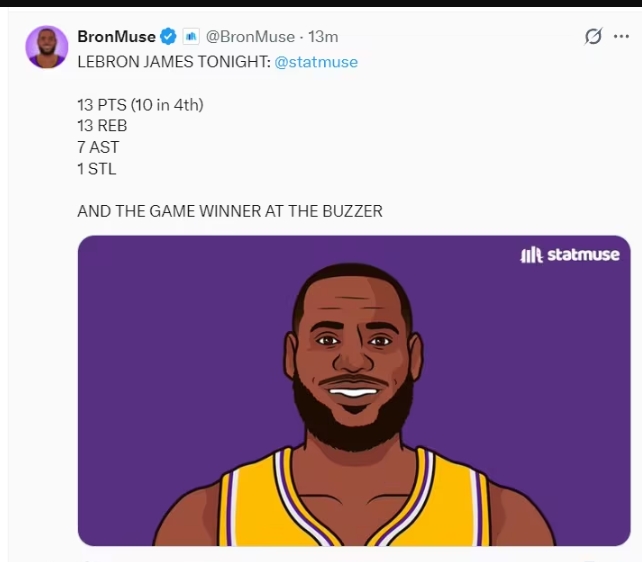Viewport: 642px width, 562px height.
Task: Open the BronMuse display name link
Action: (116, 37)
